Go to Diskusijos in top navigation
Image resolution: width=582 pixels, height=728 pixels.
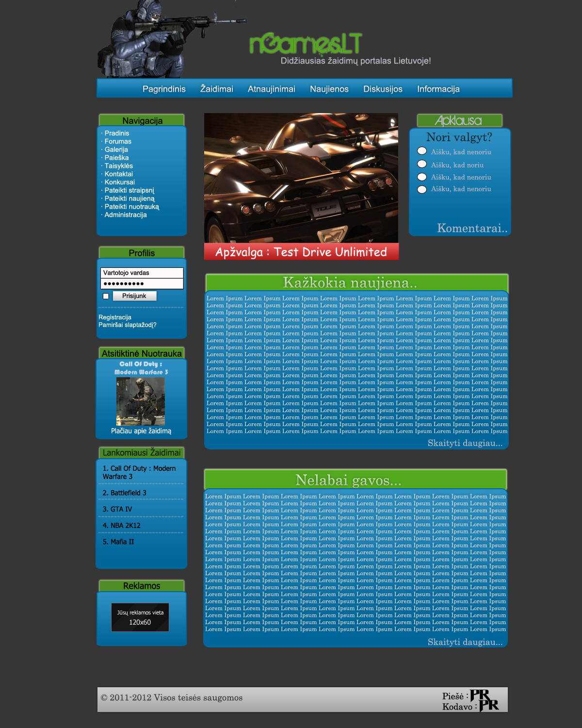[x=383, y=89]
